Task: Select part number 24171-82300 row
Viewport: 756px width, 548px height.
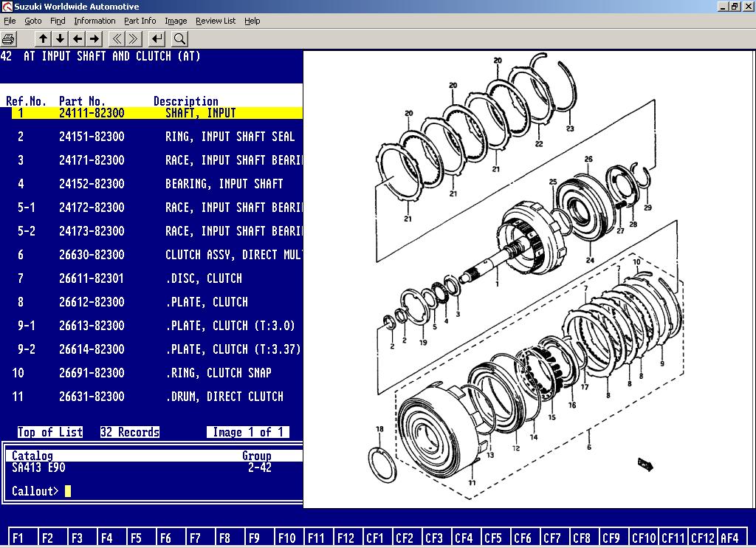Action: coord(157,160)
